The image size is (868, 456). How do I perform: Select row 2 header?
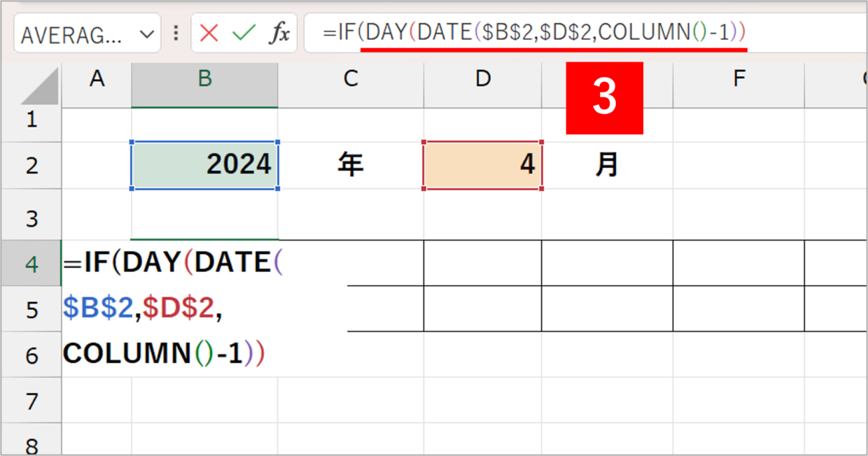(x=31, y=166)
